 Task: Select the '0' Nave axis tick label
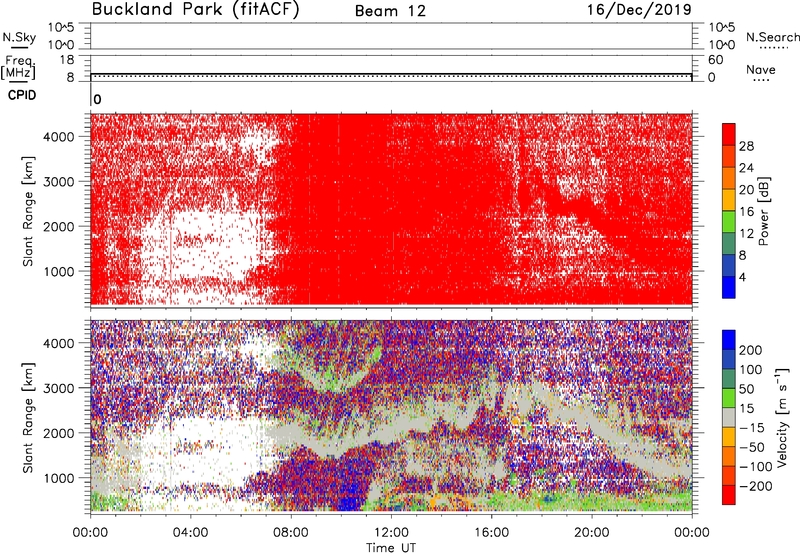point(711,78)
